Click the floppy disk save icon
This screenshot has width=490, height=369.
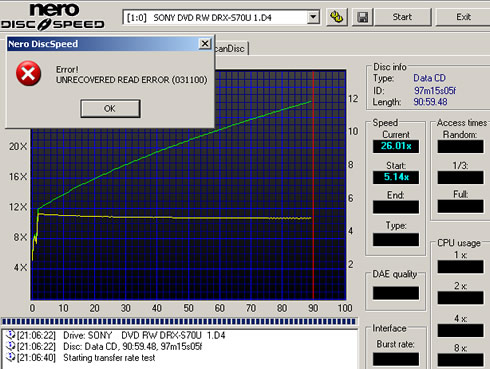[362, 17]
